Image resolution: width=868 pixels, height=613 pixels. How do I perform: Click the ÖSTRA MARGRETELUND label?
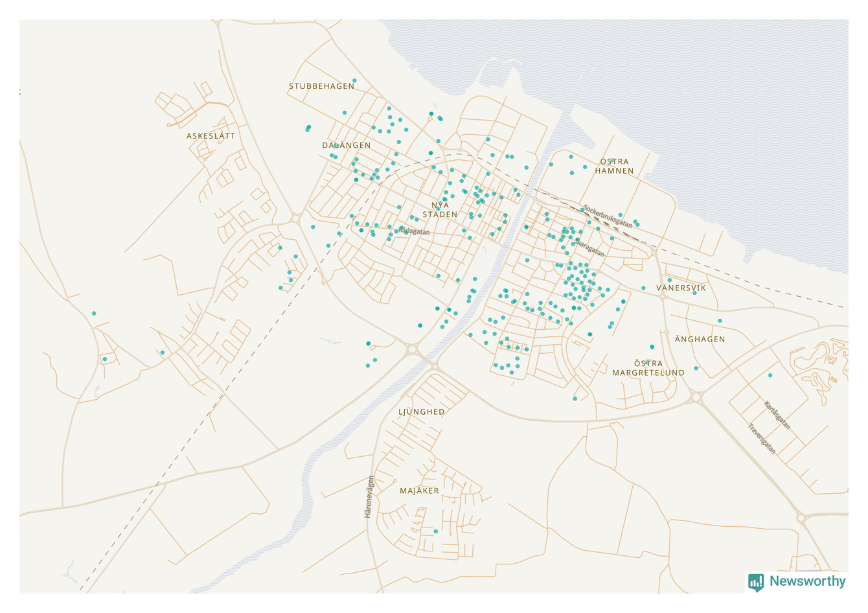648,368
